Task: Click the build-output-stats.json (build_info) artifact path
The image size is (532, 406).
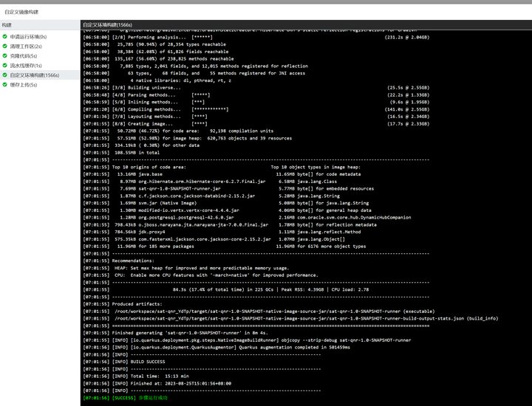Action: [x=307, y=319]
